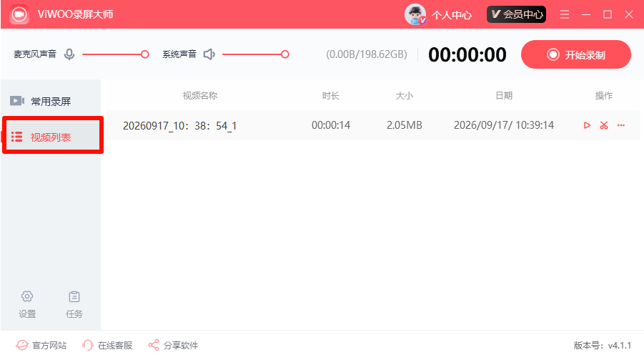Click the storage info (0.00B/198.62GB)
This screenshot has height=360, width=644.
point(367,54)
